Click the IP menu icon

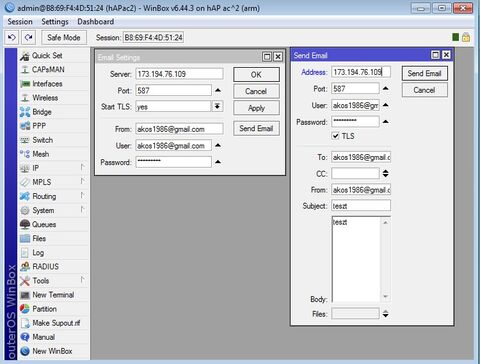tap(25, 168)
